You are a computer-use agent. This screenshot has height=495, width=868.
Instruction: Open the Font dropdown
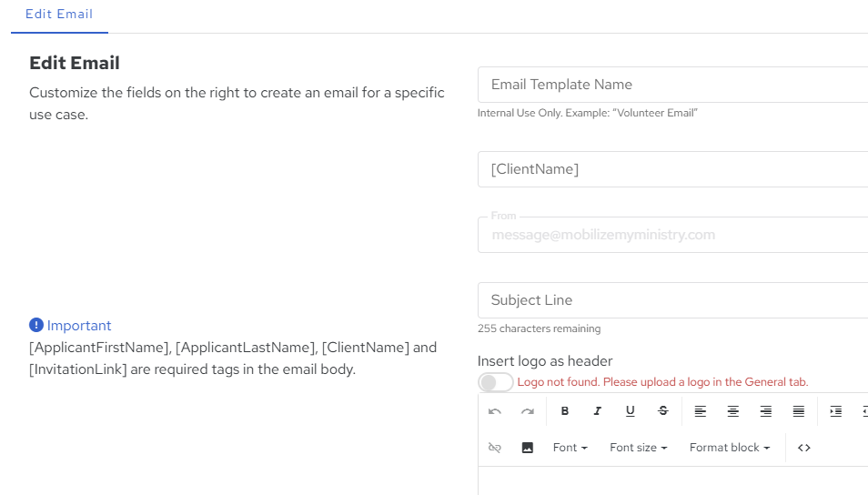tap(570, 448)
